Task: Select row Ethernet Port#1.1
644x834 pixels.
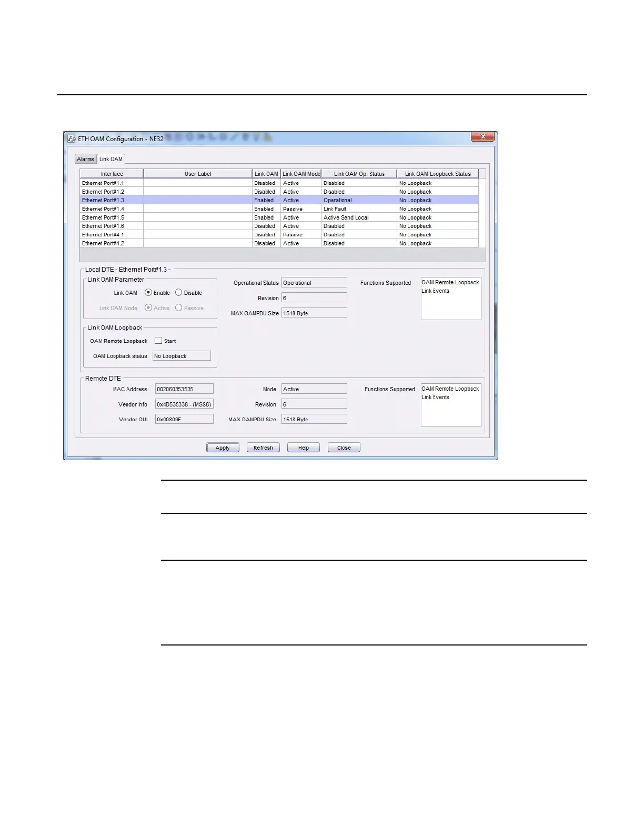Action: click(279, 183)
